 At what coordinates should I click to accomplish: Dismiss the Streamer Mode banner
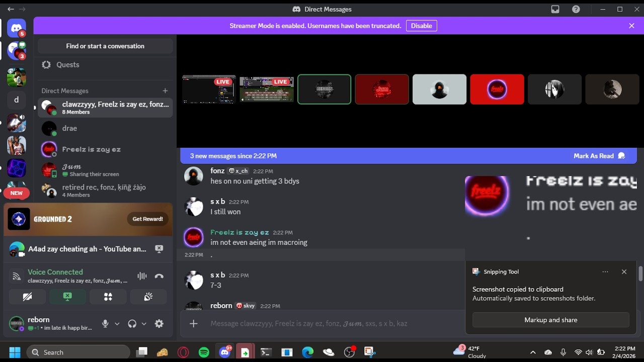631,26
